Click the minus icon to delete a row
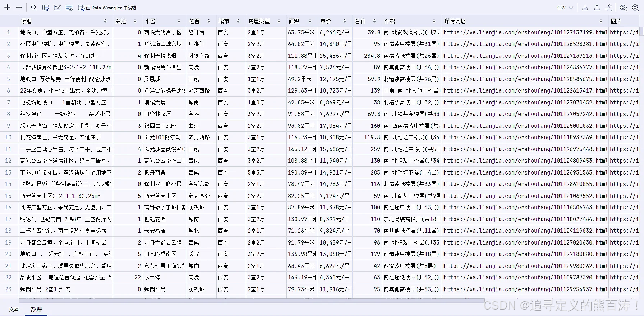 pyautogui.click(x=19, y=8)
